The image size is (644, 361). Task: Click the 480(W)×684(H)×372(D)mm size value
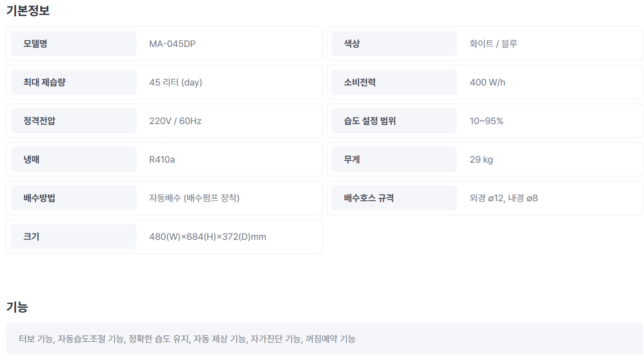(x=207, y=237)
